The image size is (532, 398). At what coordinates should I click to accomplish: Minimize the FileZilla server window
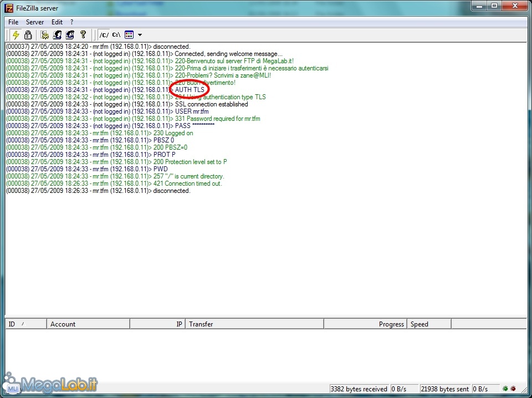click(478, 6)
